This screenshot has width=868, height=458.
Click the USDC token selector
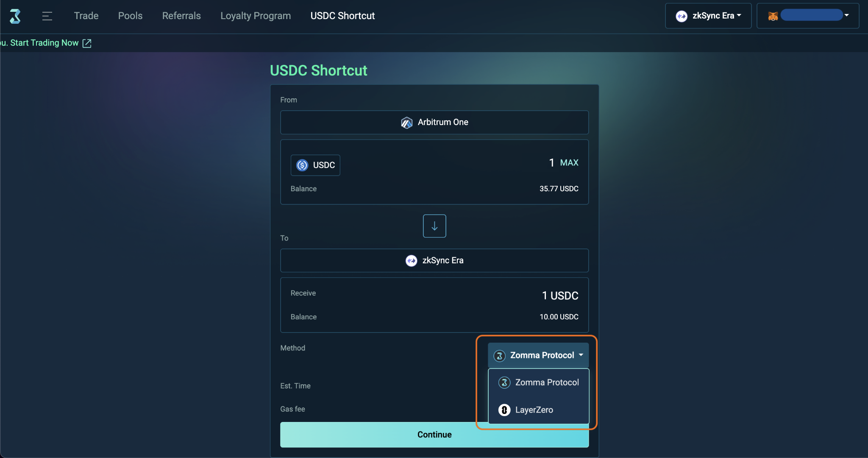(x=315, y=165)
